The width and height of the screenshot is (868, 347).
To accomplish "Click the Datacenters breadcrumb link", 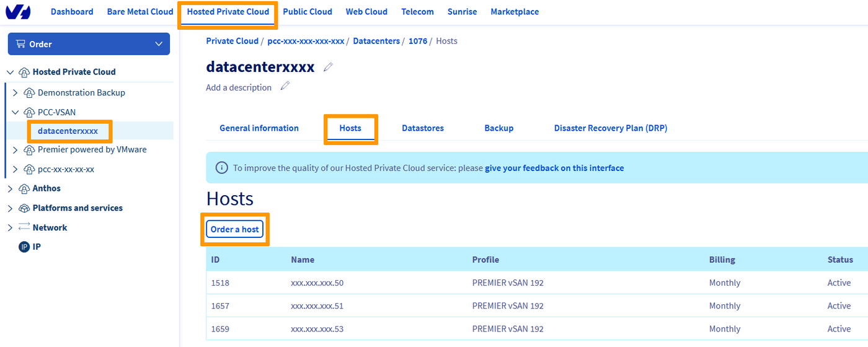I will coord(376,41).
